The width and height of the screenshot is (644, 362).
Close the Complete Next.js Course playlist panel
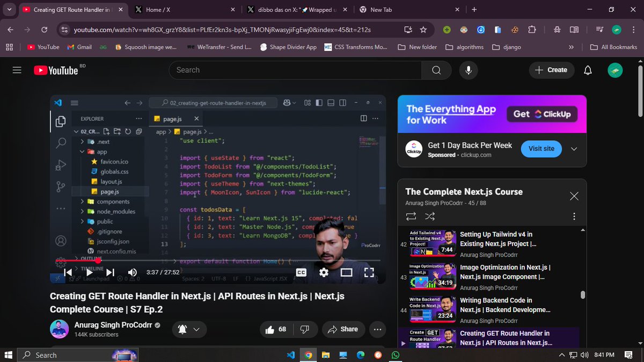click(574, 196)
